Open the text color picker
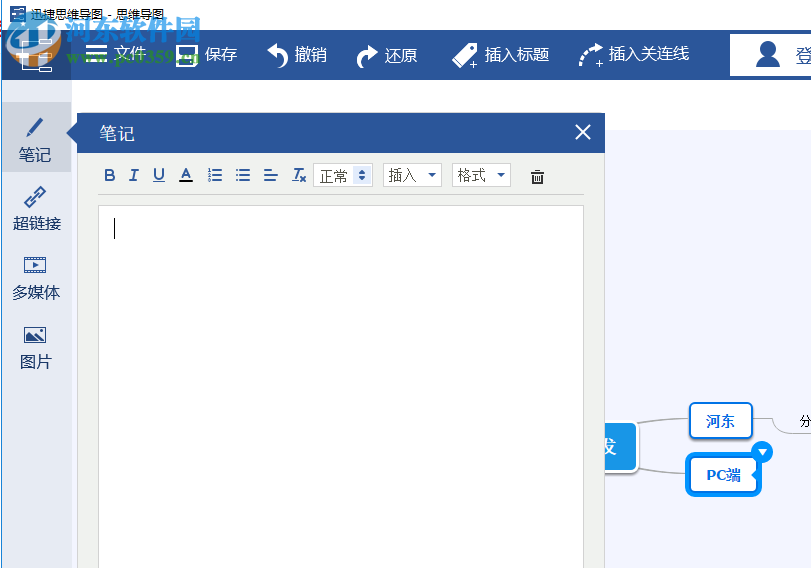Viewport: 811px width, 568px height. coord(186,175)
